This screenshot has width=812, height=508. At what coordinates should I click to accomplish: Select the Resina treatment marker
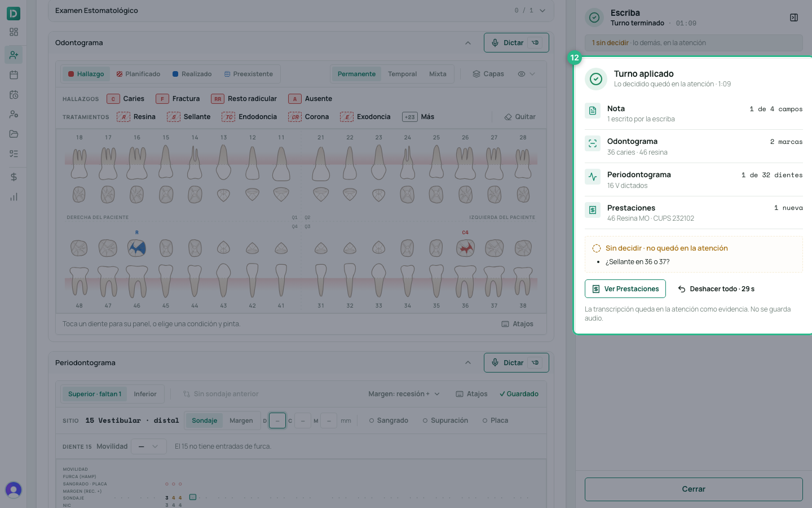136,117
